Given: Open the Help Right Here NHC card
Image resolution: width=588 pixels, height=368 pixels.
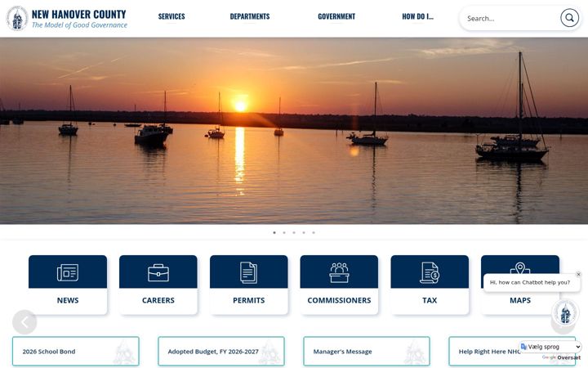Looking at the screenshot, I should coord(512,352).
